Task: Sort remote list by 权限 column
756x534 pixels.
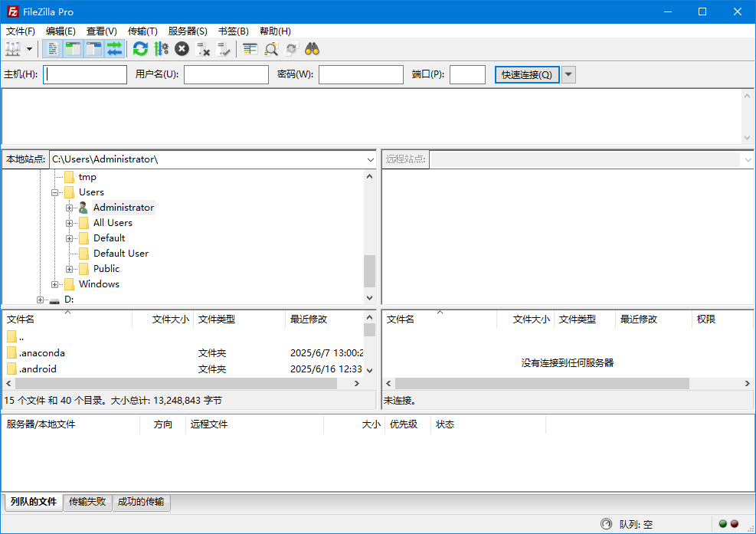Action: [x=722, y=319]
